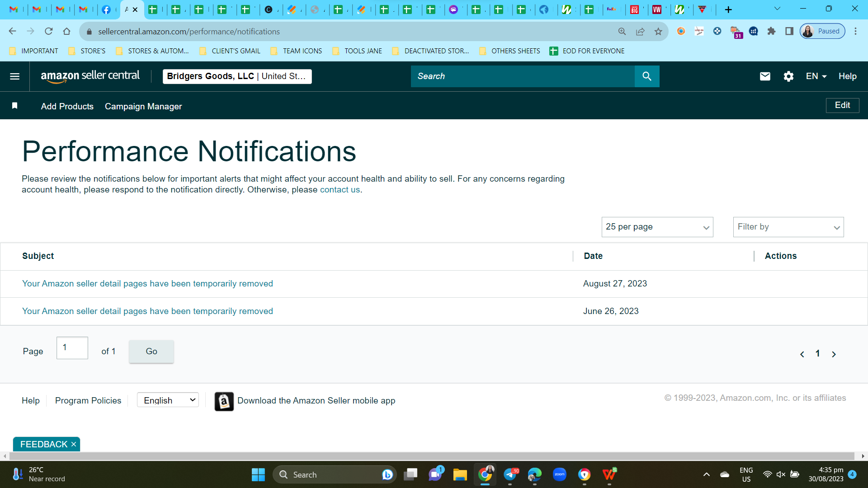Open the EN language dropdown
Image resolution: width=868 pixels, height=488 pixels.
pos(816,76)
